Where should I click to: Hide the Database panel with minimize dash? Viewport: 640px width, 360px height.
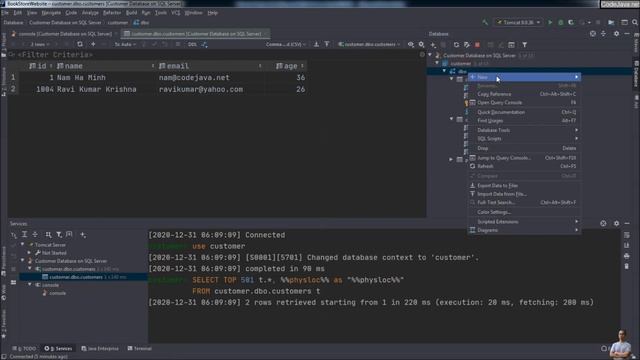[x=627, y=34]
